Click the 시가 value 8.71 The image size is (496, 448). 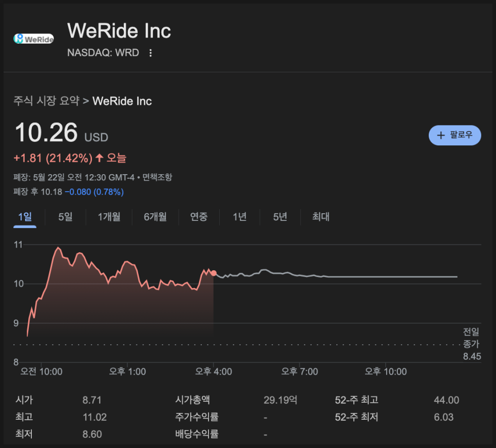coord(92,400)
